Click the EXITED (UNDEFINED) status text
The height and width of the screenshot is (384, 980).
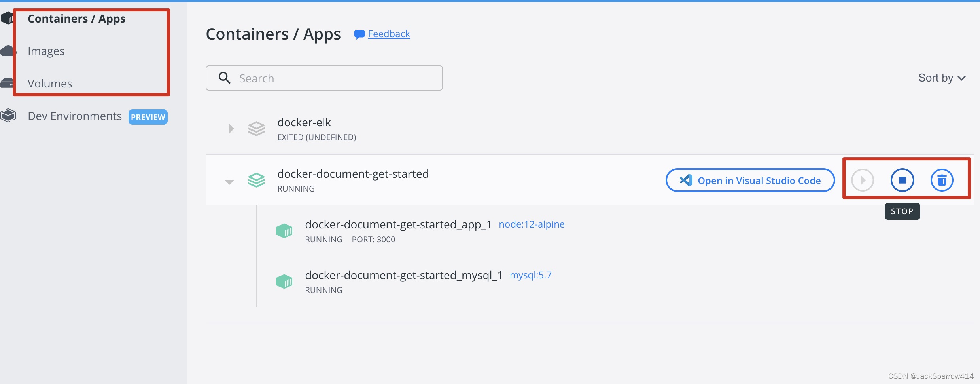coord(316,137)
